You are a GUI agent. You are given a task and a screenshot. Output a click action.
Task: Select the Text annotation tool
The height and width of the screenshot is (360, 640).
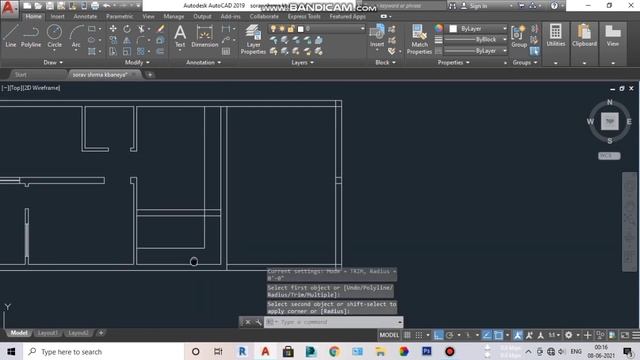180,36
